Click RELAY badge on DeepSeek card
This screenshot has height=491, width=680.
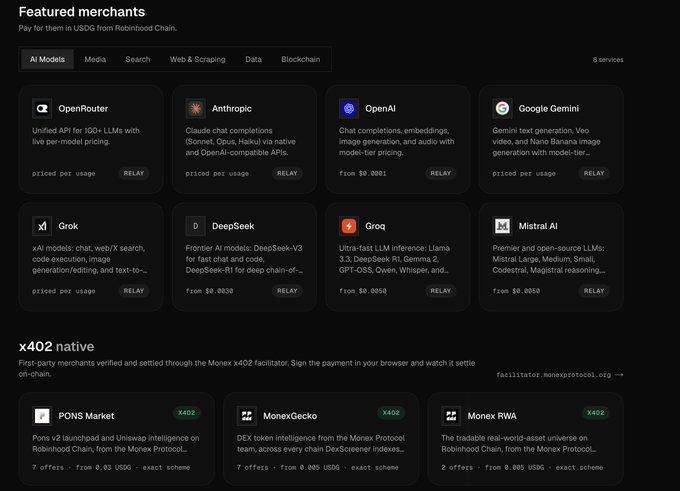click(x=287, y=291)
